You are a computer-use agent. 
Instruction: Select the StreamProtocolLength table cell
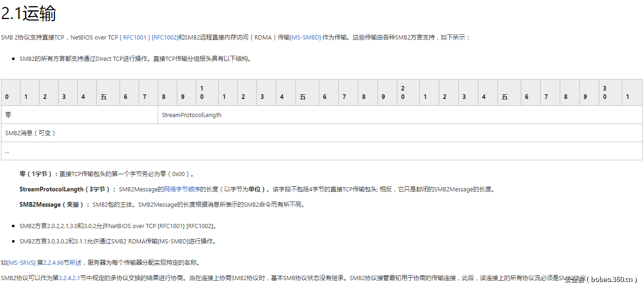click(x=191, y=115)
